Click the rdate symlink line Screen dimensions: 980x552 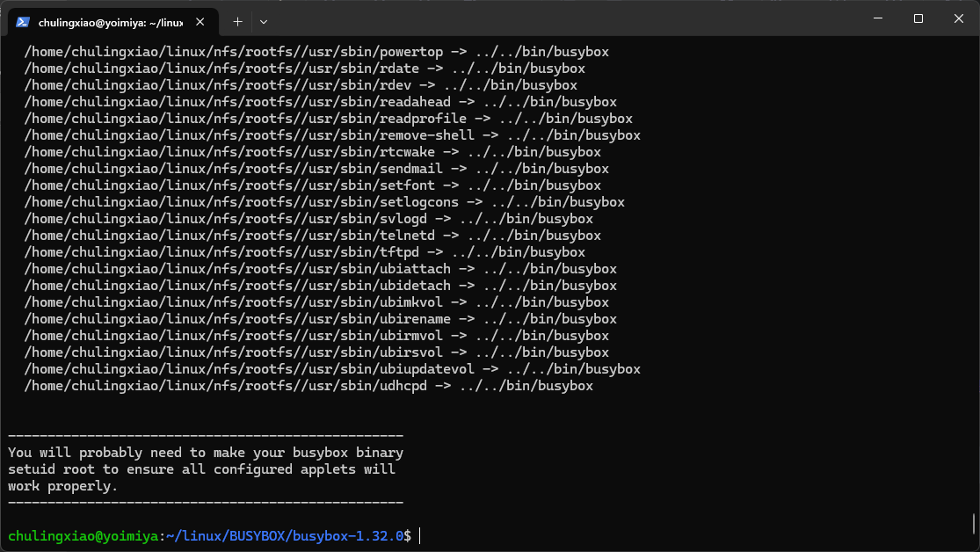pos(304,69)
